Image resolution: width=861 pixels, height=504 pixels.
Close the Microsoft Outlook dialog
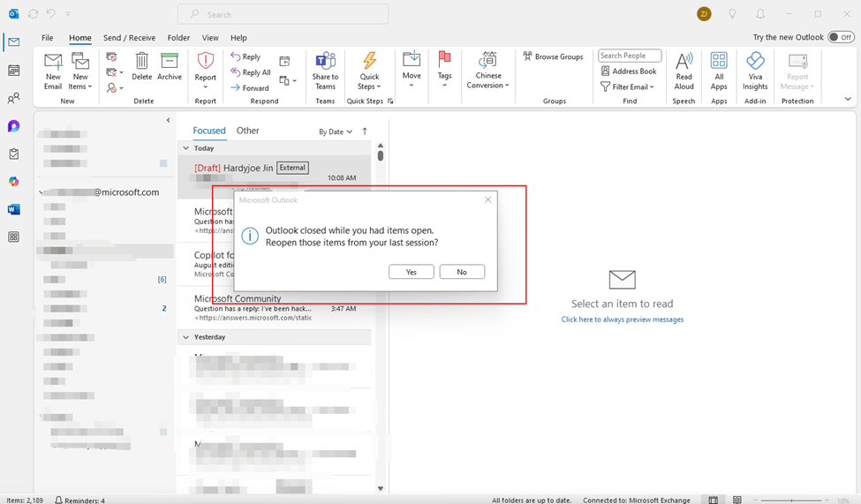pyautogui.click(x=487, y=199)
